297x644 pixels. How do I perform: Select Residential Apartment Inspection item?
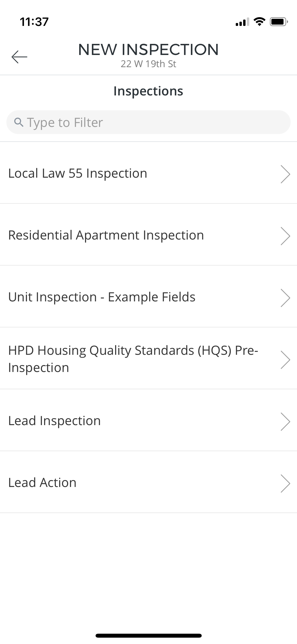(148, 235)
